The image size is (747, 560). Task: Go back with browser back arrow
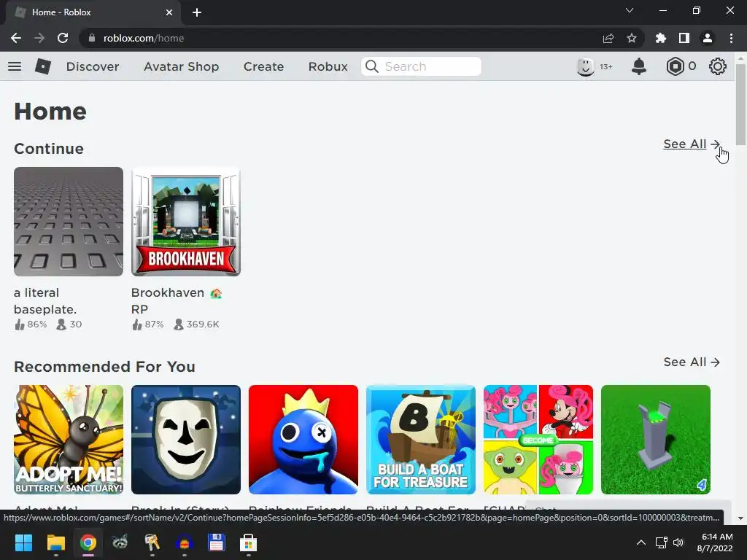[x=16, y=38]
